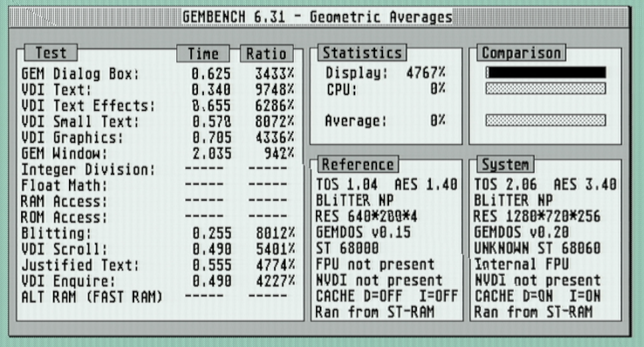Select the 'VDI Text:' test row
Viewport: 644px width, 347px height.
click(x=158, y=90)
